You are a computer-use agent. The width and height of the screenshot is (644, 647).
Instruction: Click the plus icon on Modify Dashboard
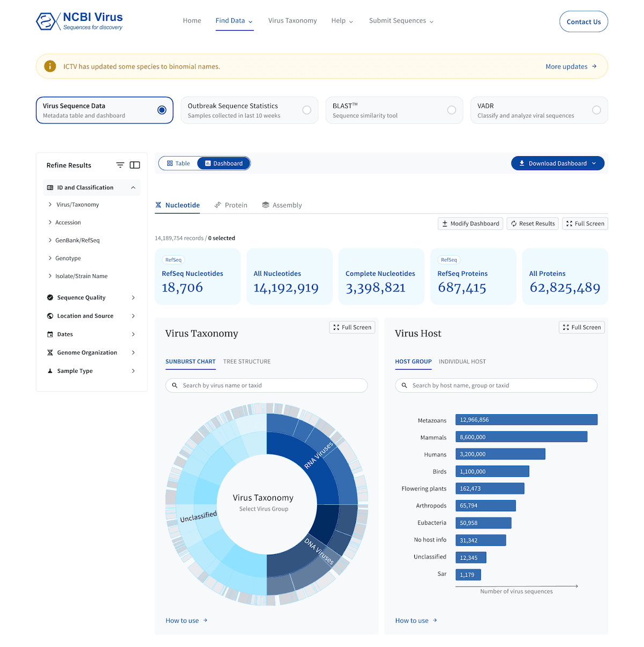(x=444, y=223)
